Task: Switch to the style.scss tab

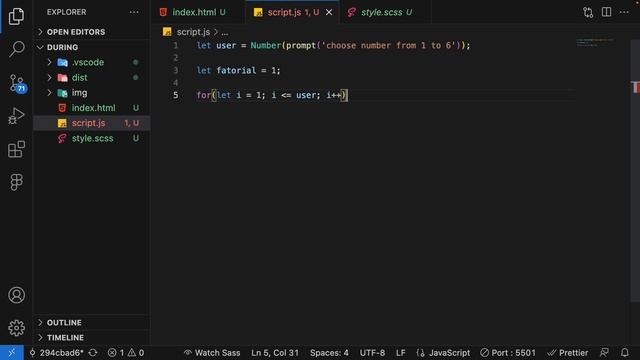Action: pyautogui.click(x=385, y=12)
